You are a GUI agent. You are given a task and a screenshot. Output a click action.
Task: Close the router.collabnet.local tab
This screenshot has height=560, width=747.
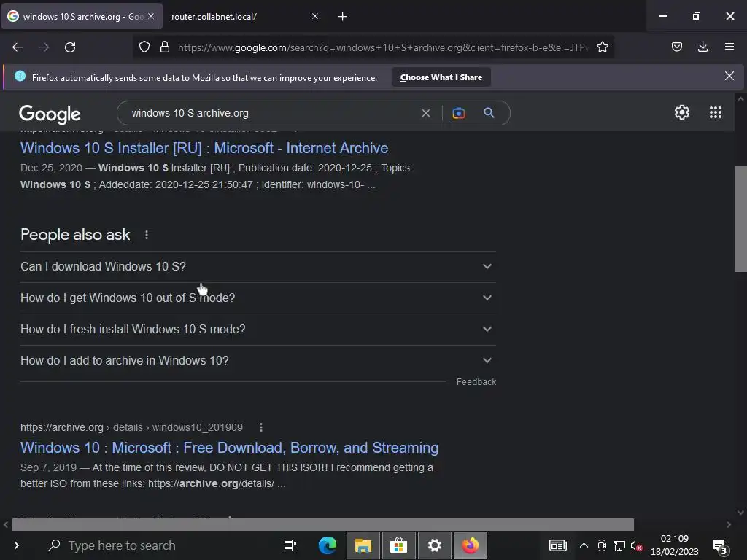315,16
